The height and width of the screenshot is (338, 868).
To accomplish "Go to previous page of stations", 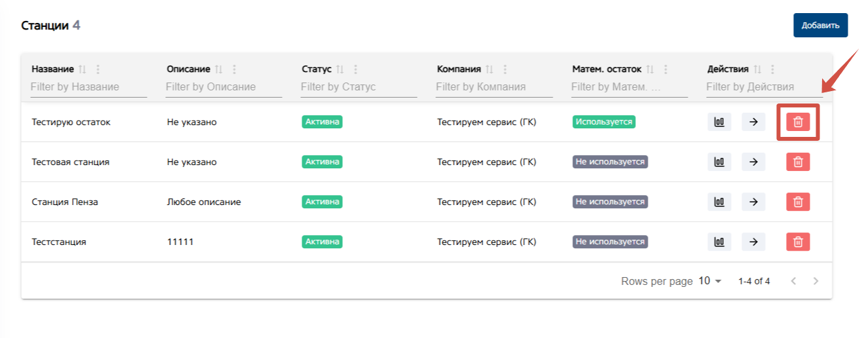I will coord(793,281).
